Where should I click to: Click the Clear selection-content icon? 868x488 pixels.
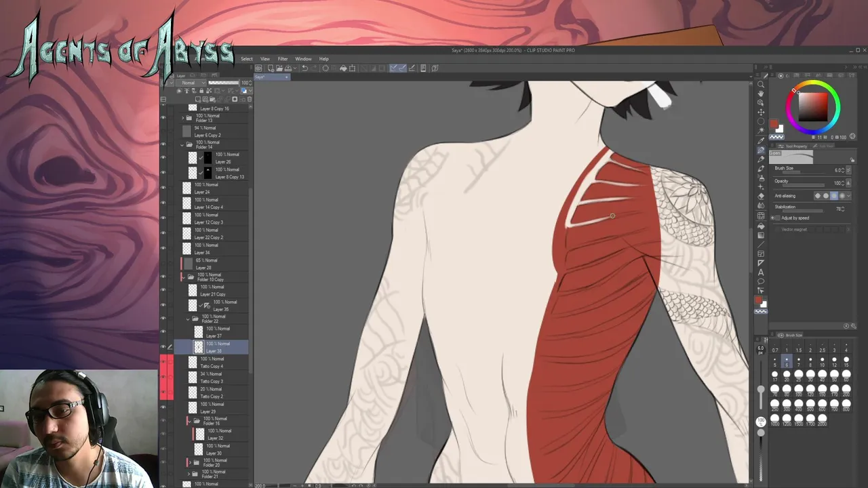click(x=325, y=68)
